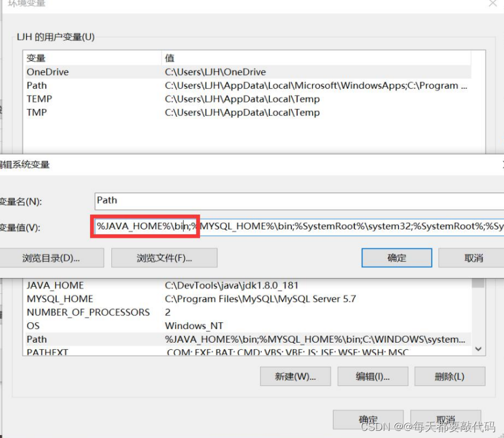Create a new system variable via 新建(W)...
The height and width of the screenshot is (438, 504).
pyautogui.click(x=295, y=376)
